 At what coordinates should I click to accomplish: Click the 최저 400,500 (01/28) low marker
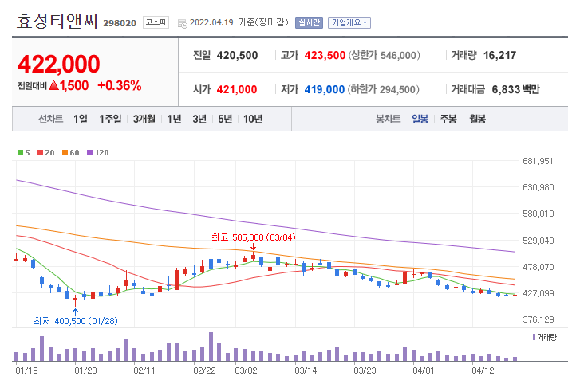(x=76, y=321)
